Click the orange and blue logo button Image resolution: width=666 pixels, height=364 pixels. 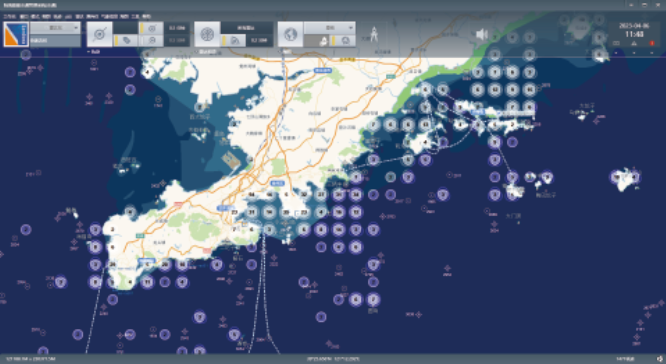(x=16, y=34)
